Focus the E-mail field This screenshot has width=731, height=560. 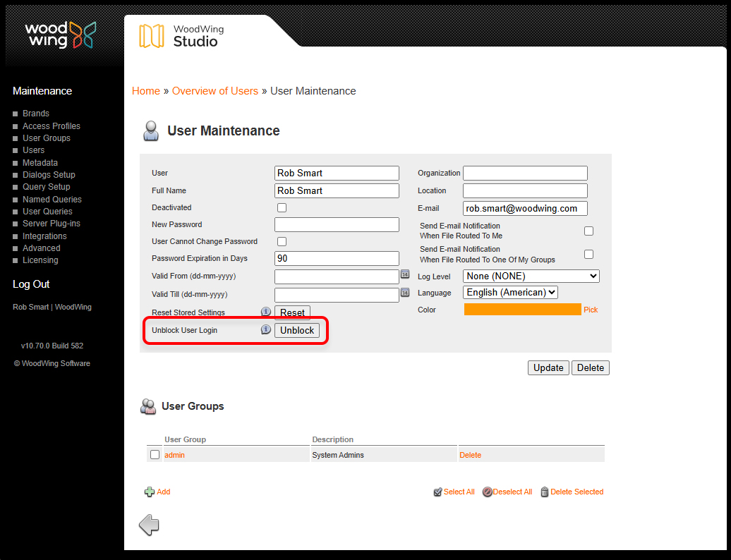click(x=525, y=208)
